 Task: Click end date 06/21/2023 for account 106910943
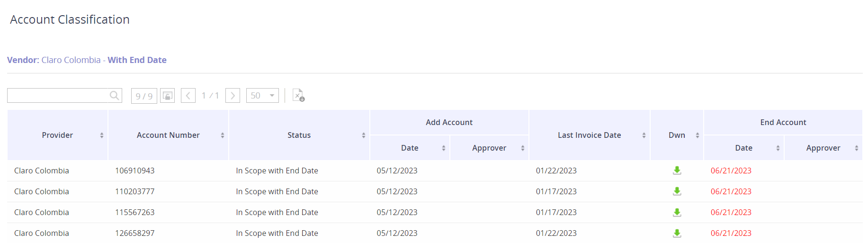tap(731, 171)
